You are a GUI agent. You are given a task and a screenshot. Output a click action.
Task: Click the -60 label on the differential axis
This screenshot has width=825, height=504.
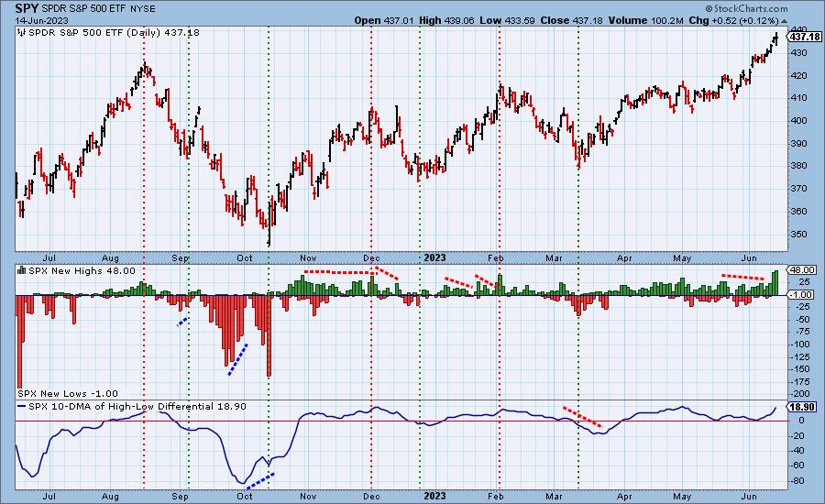(x=798, y=466)
